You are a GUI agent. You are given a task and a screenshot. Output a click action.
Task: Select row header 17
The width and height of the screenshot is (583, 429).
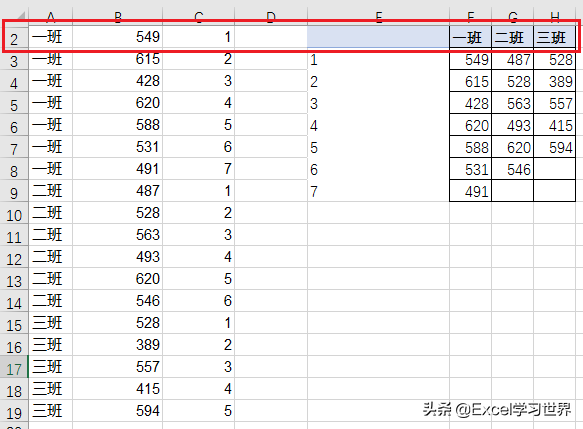(14, 368)
